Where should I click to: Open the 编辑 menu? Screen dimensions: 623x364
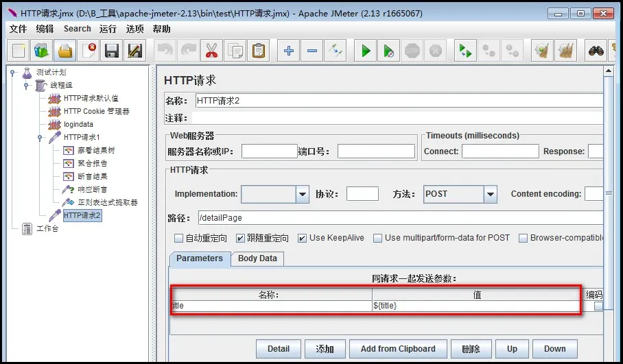(x=45, y=29)
